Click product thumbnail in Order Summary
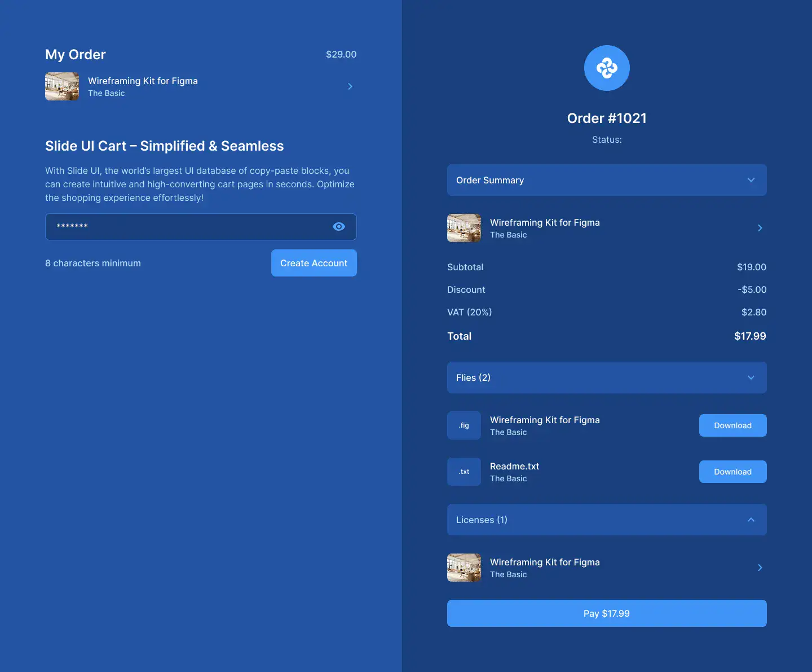This screenshot has height=672, width=812. pyautogui.click(x=464, y=228)
